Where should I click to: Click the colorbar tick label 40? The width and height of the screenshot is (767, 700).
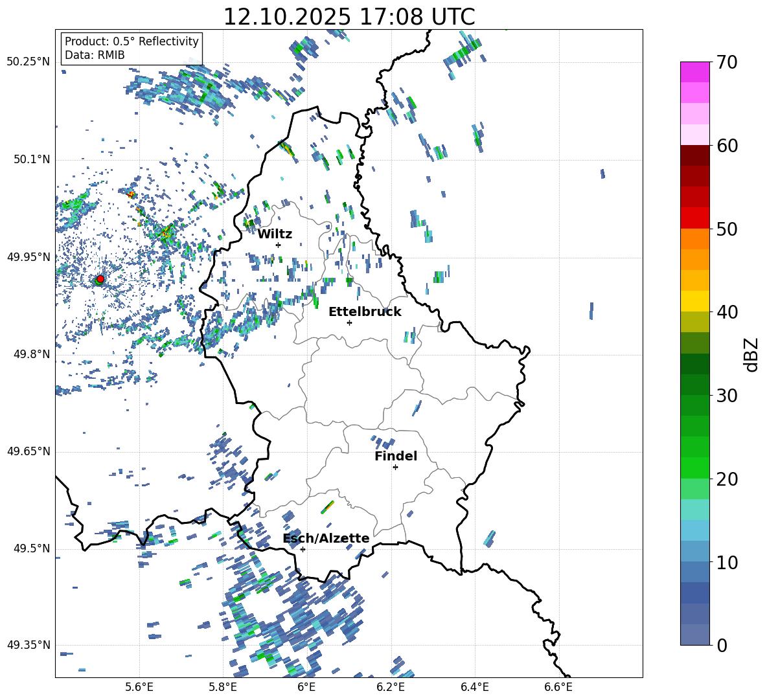coord(727,312)
